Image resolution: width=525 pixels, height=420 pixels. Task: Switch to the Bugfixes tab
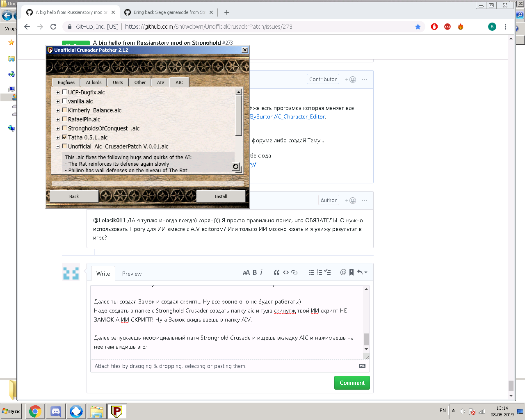[66, 82]
